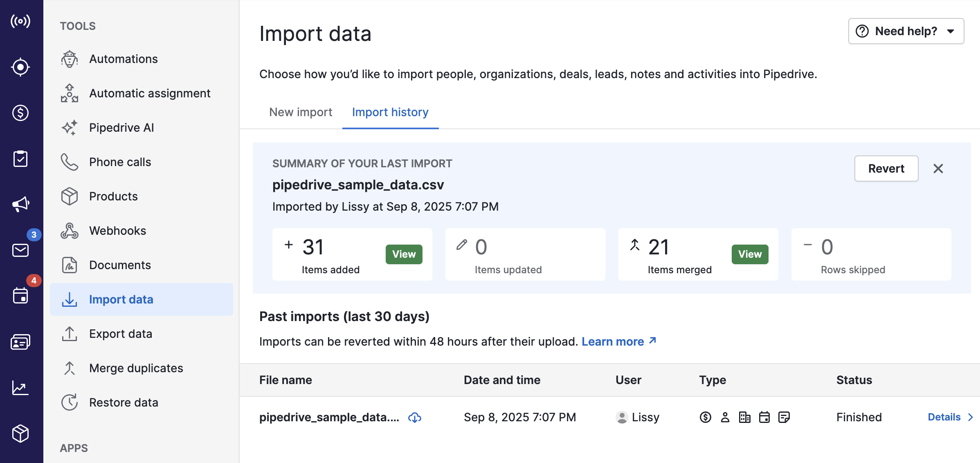
Task: Click the Pipedrive AI sparkle icon
Action: point(70,128)
